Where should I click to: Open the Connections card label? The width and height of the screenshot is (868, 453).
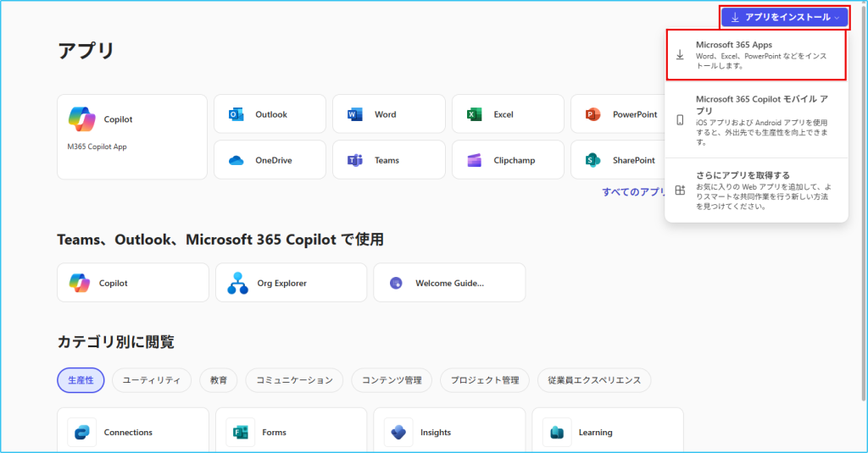(x=128, y=433)
